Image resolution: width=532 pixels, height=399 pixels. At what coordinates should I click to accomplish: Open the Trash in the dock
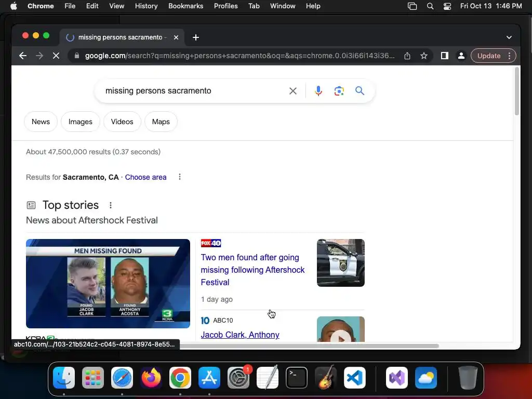468,378
